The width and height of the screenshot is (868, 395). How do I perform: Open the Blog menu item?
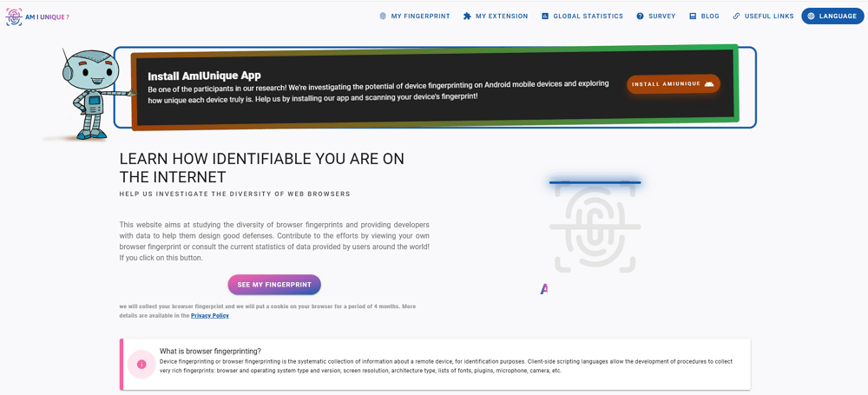coord(704,16)
